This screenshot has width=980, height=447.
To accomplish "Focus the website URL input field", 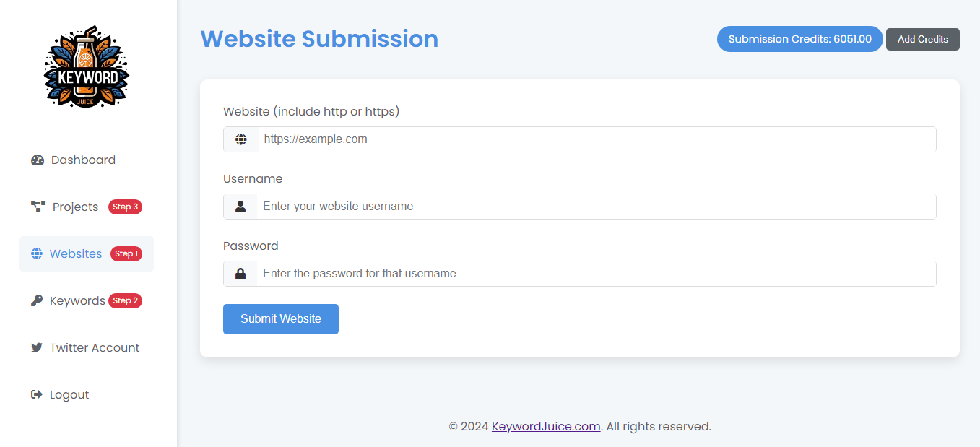I will tap(596, 139).
